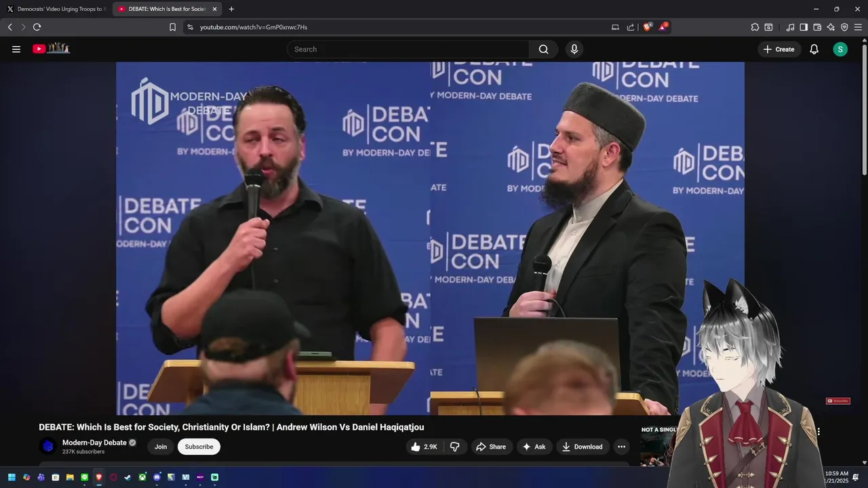Open more actions ellipsis below video
This screenshot has height=488, width=868.
pos(621,447)
